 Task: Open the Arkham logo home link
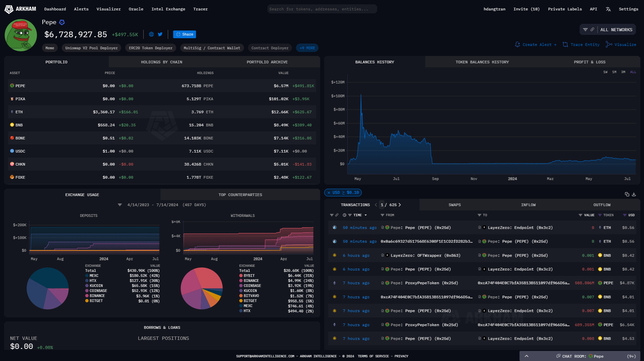click(20, 9)
